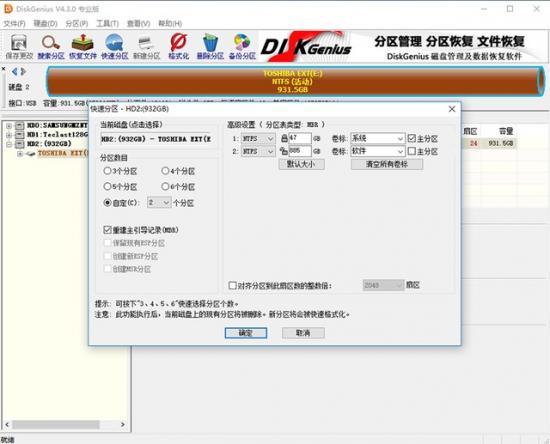
Task: Close the side panel with small x
Action: [x=3, y=69]
